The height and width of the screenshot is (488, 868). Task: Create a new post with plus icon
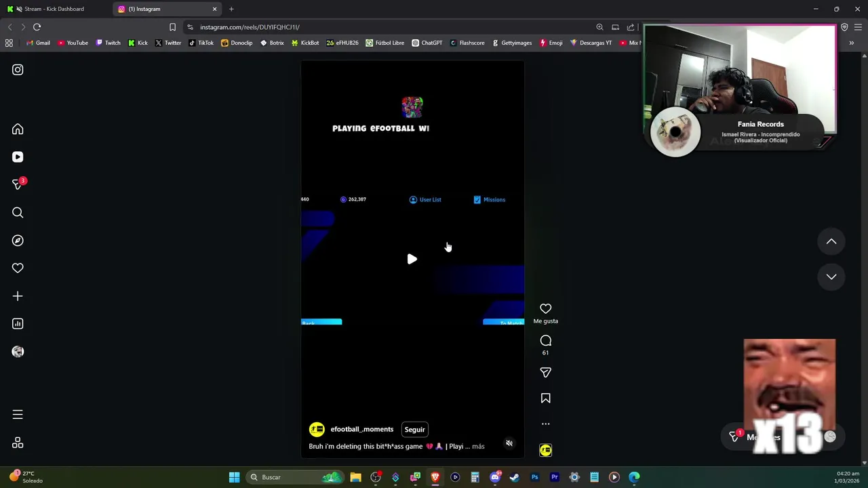18,296
